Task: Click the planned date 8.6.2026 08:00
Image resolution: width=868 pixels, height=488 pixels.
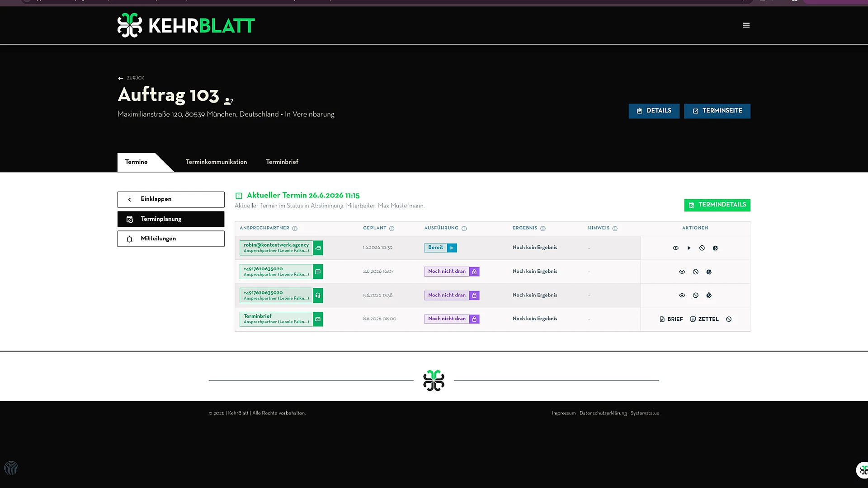Action: 379,319
